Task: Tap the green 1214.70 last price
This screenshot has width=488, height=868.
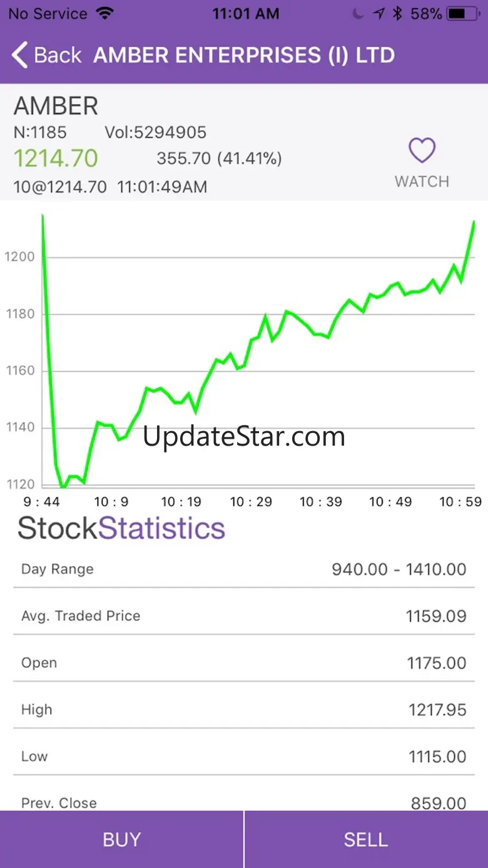Action: 56,158
